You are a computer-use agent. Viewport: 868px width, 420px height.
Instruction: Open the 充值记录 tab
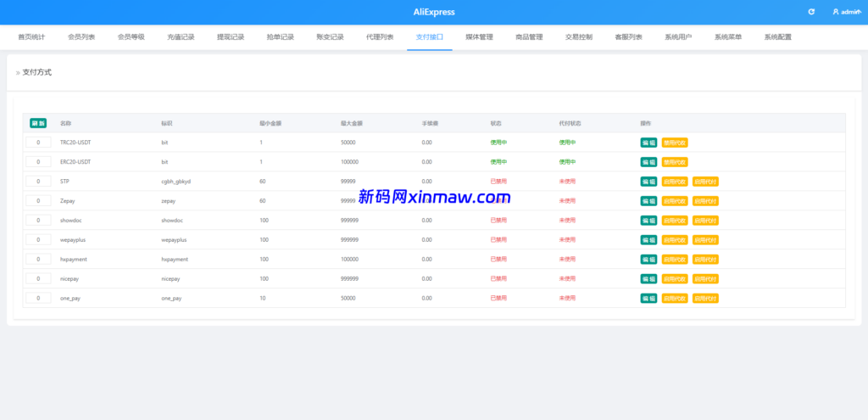pyautogui.click(x=181, y=37)
